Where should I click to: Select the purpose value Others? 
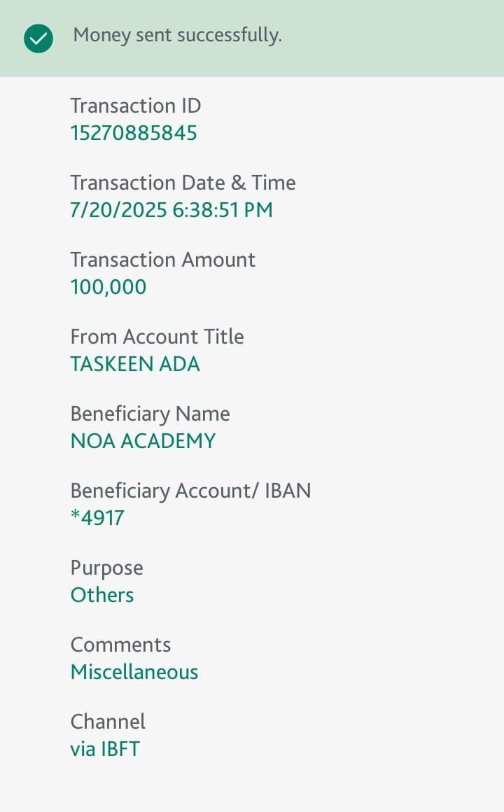102,595
